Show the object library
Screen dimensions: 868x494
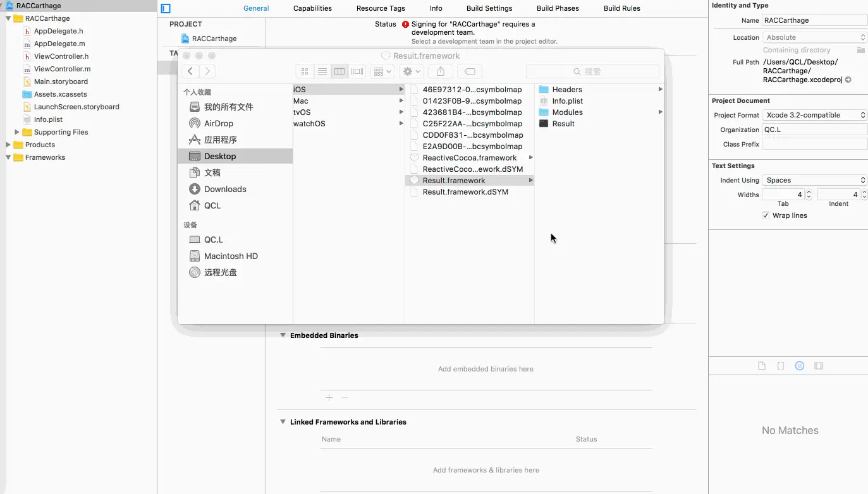[800, 366]
